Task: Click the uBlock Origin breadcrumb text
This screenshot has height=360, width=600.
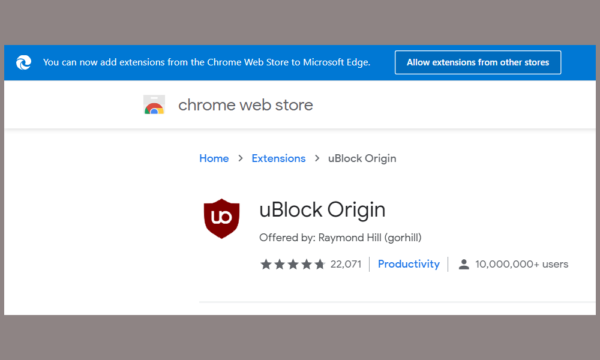Action: point(362,158)
